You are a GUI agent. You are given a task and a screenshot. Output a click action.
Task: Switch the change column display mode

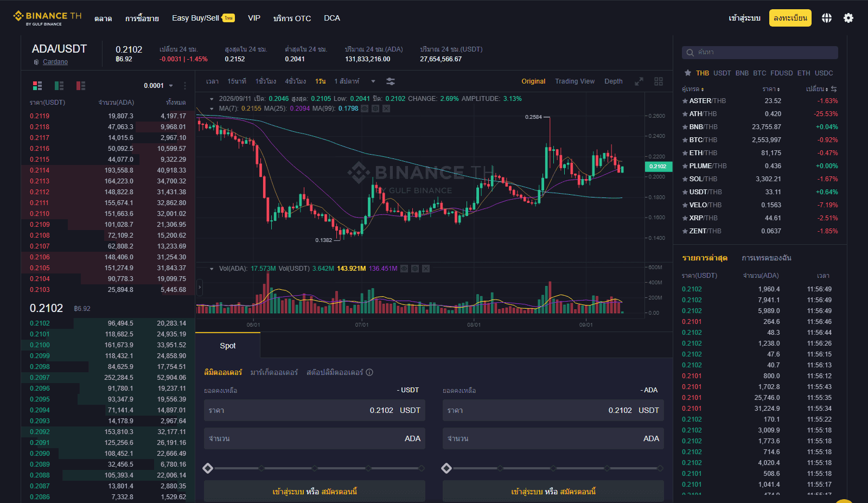tap(834, 89)
